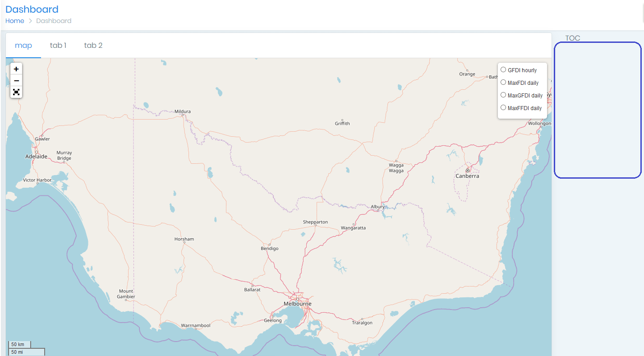Click the Shepparton town label
Screen dimensions: 644x356
pos(316,222)
